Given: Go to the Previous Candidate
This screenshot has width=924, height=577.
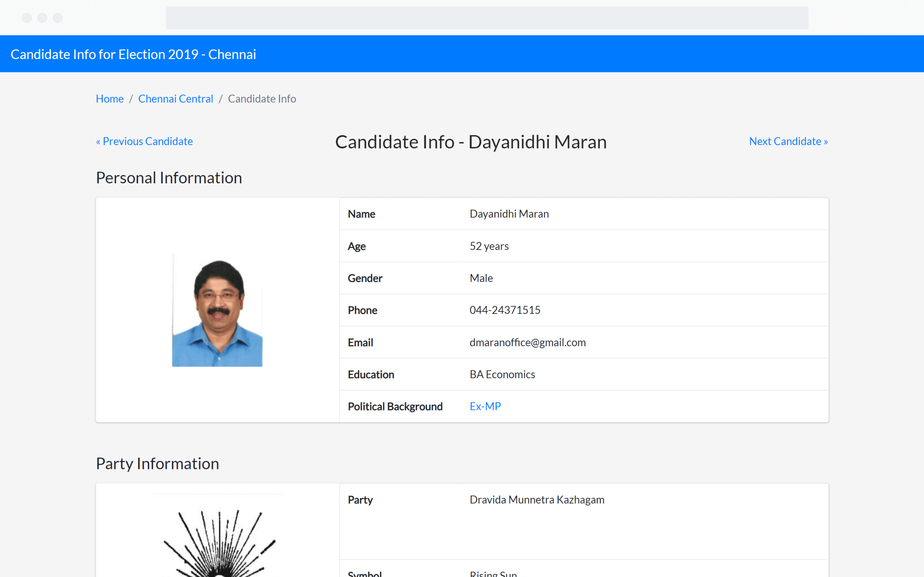Looking at the screenshot, I should pyautogui.click(x=144, y=141).
